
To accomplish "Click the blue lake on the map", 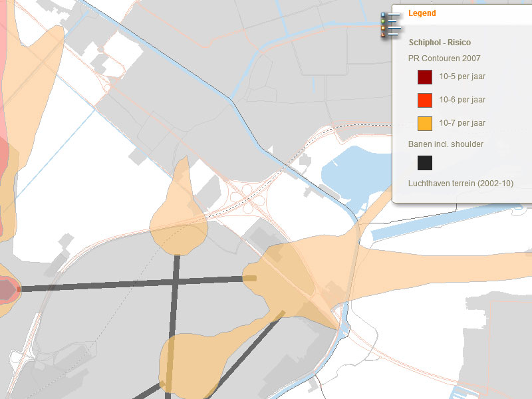I will [x=356, y=176].
